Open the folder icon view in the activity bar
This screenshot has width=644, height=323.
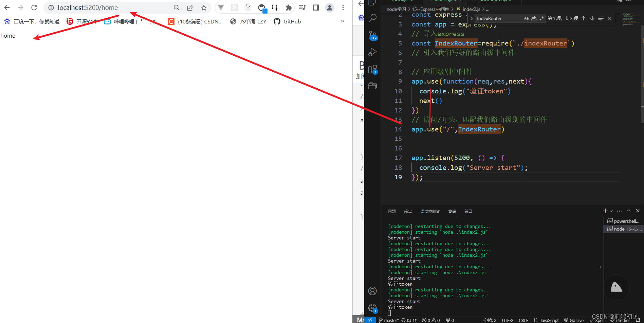372,86
